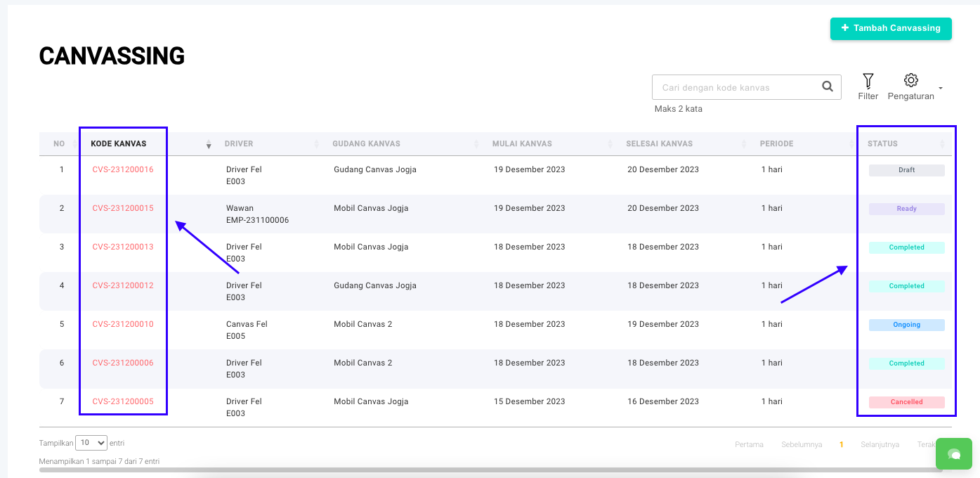Open the green chat widget
Screen dimensions: 980x478
953,454
